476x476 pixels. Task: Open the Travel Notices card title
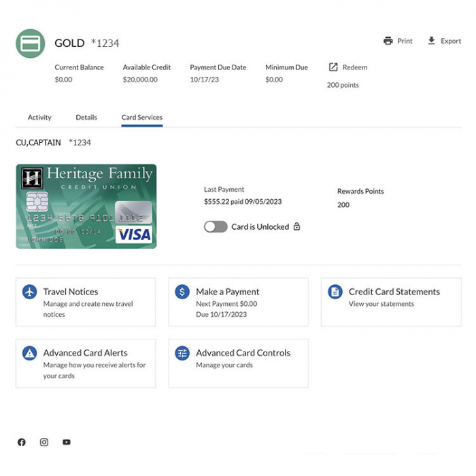point(71,292)
